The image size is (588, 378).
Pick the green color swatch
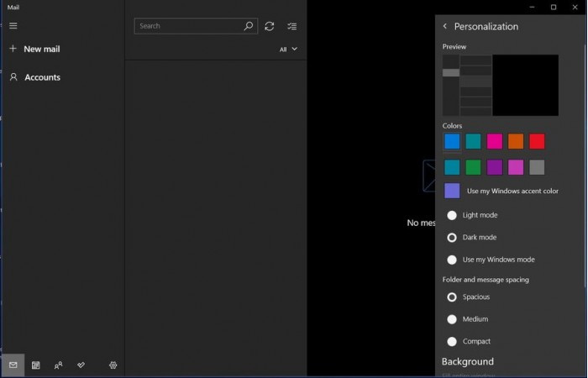click(473, 167)
